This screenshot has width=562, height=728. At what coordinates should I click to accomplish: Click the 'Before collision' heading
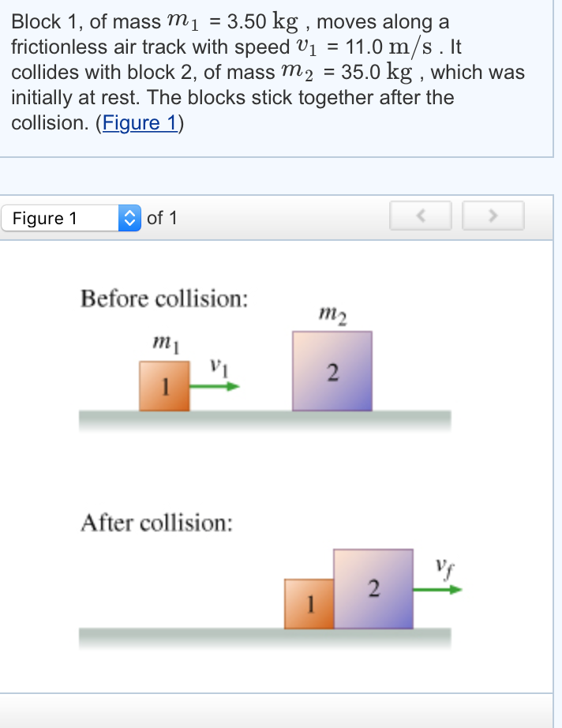tap(163, 298)
